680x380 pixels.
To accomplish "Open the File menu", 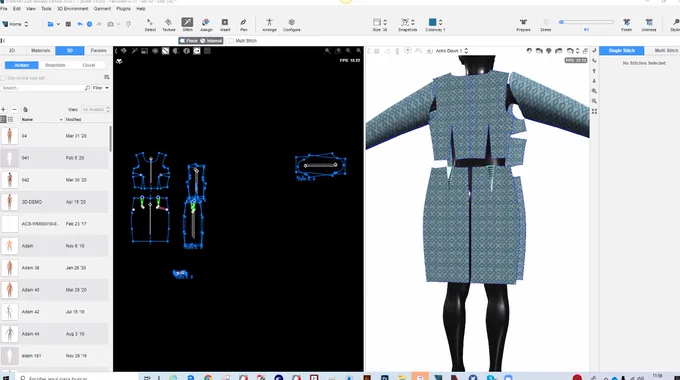I will (x=4, y=9).
